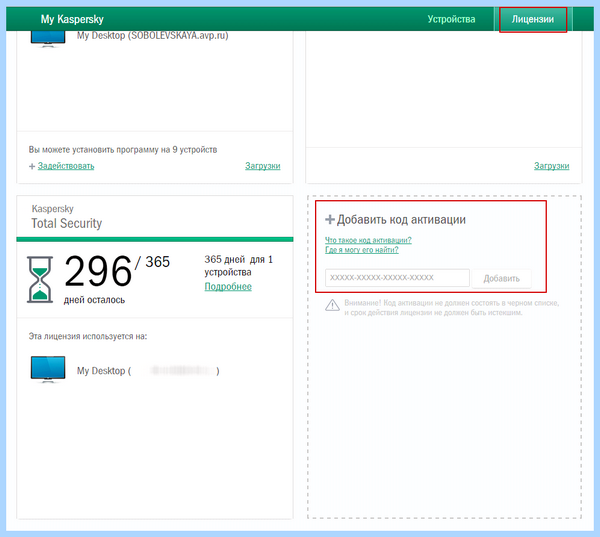Image resolution: width=600 pixels, height=537 pixels.
Task: Click the 'дней осталось' label
Action: click(x=94, y=300)
